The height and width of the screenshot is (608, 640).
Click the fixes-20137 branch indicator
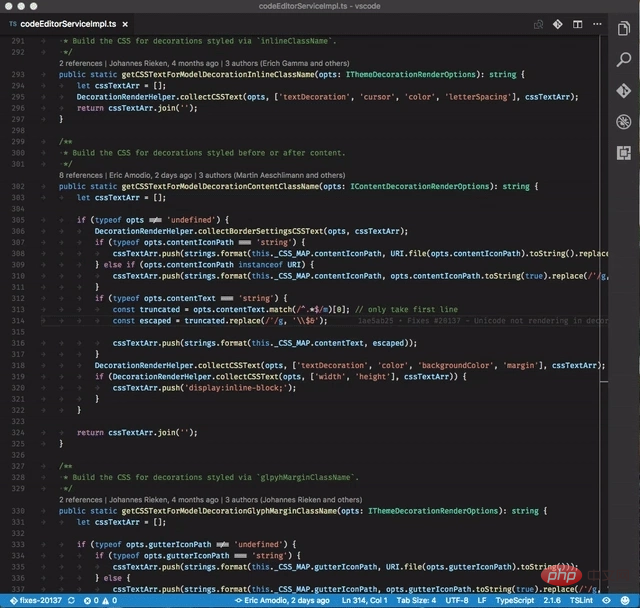coord(36,600)
